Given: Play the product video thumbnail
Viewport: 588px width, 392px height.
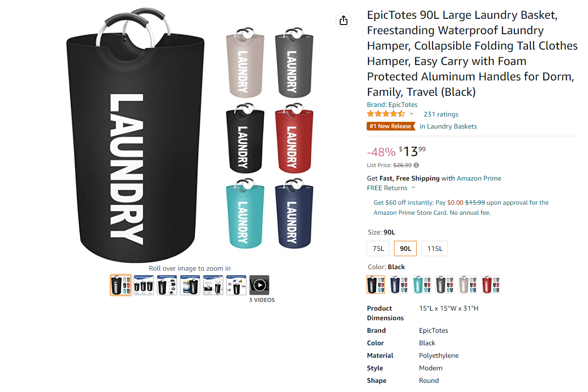Looking at the screenshot, I should pyautogui.click(x=259, y=285).
